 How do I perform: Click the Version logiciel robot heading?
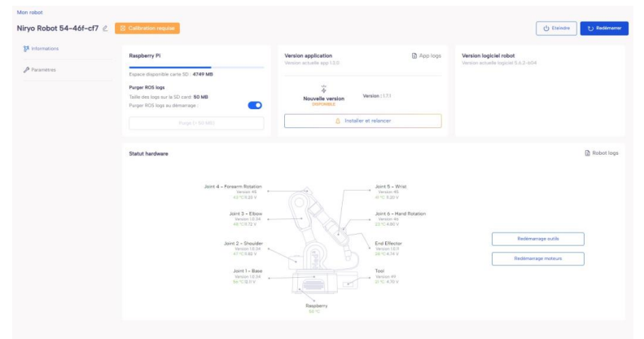[488, 55]
